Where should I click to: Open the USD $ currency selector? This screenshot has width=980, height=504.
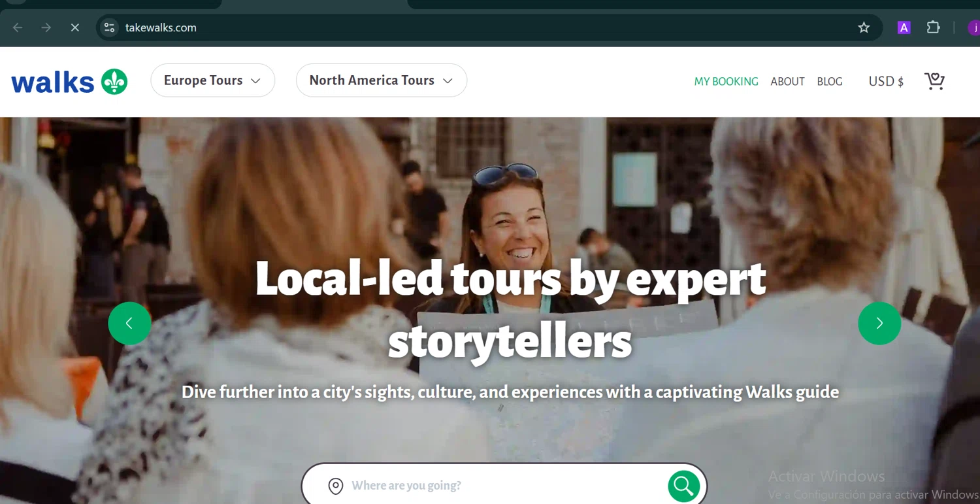tap(885, 82)
